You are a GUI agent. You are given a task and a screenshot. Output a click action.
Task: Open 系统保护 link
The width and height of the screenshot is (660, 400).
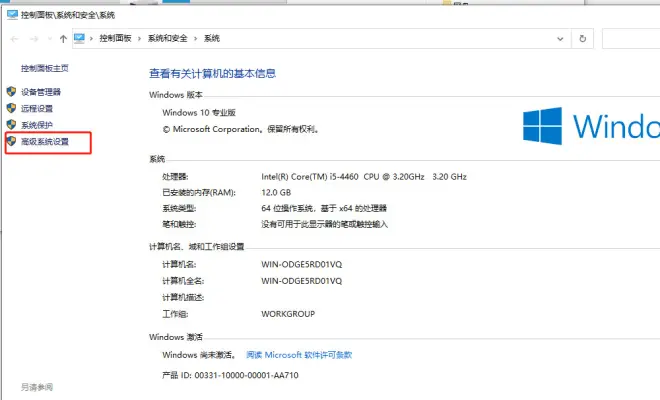click(x=37, y=125)
